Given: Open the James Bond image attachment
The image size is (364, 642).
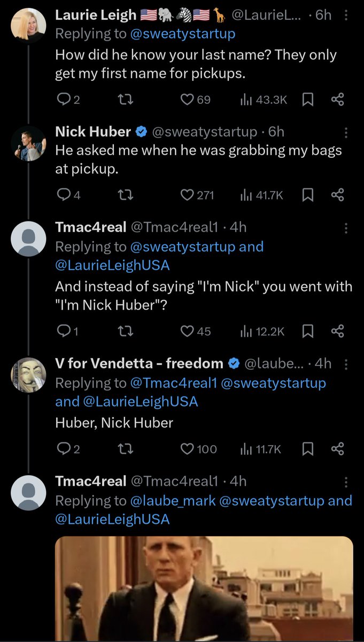Looking at the screenshot, I should click(x=204, y=588).
